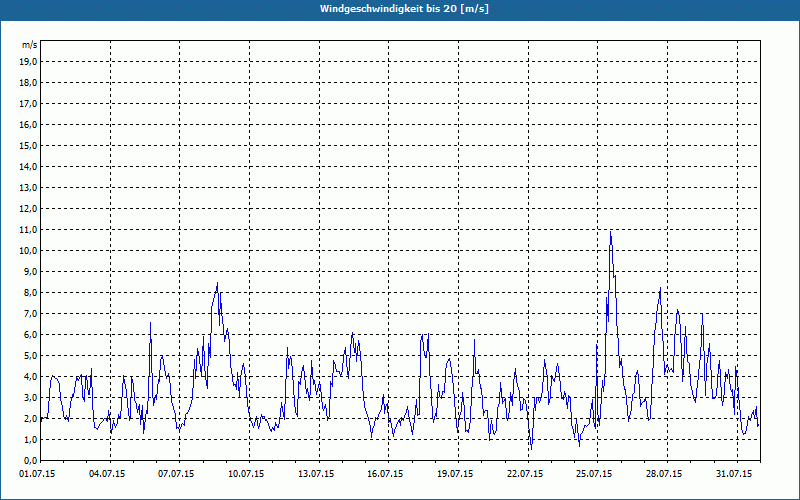The image size is (800, 500).
Task: Select the 12,0 y-axis label
Action: click(28, 209)
